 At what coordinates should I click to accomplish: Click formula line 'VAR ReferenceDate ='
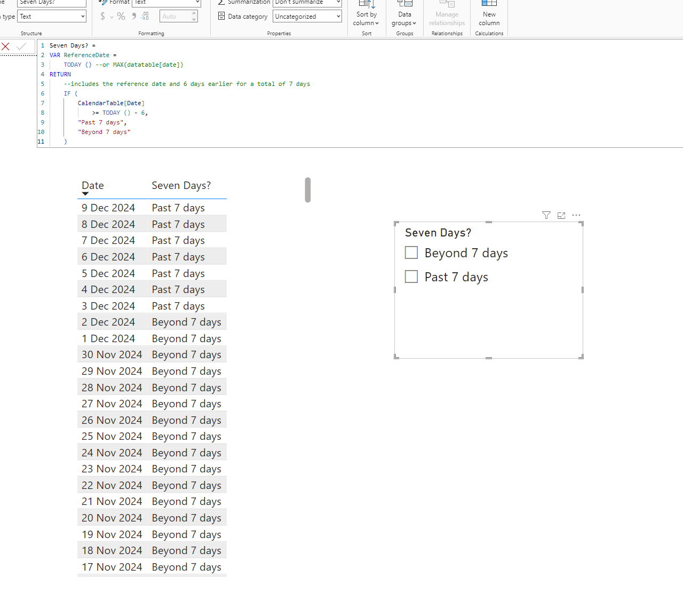[83, 55]
